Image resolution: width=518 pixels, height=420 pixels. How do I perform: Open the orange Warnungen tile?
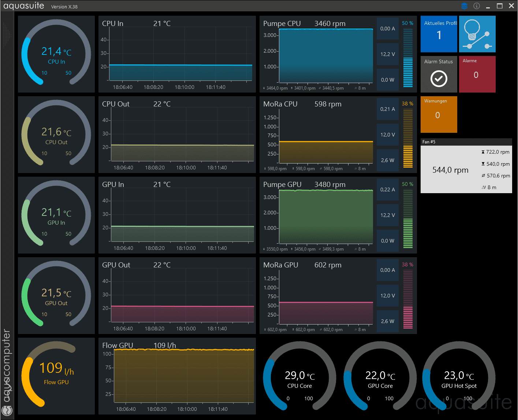[x=439, y=115]
